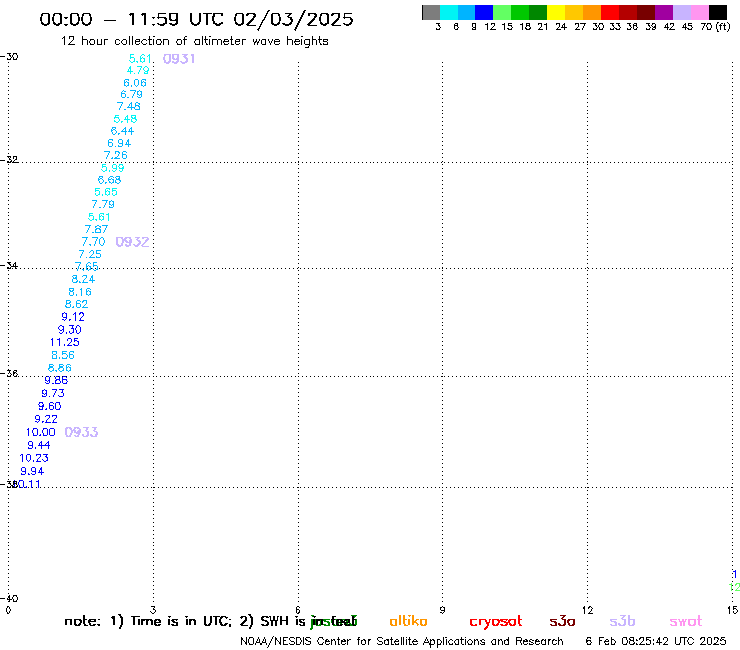The image size is (740, 650).
Task: Click the value 10.00 beside 0933
Action: tap(41, 432)
